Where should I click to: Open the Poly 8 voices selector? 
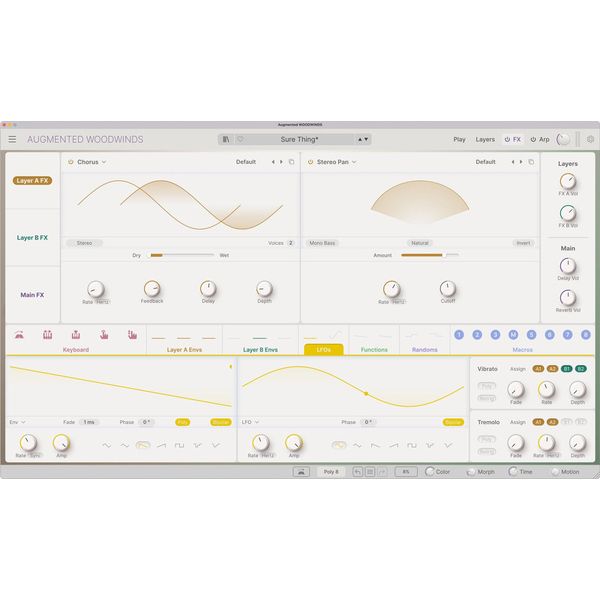pyautogui.click(x=331, y=472)
